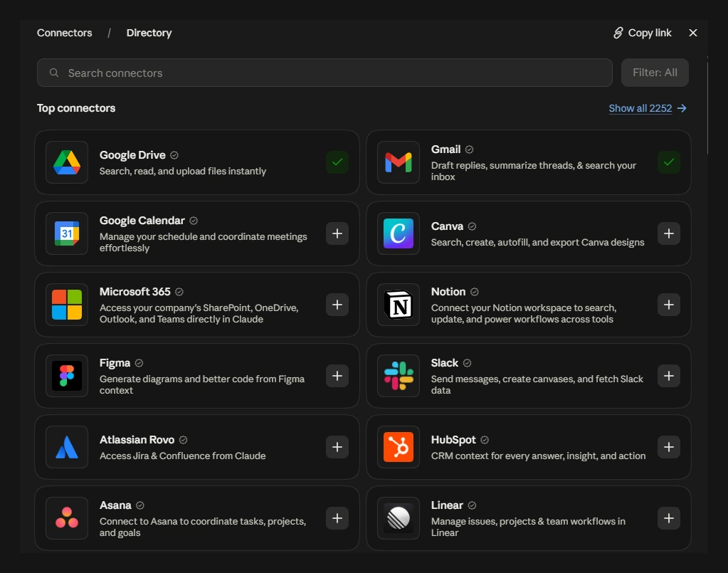Image resolution: width=728 pixels, height=573 pixels.
Task: Toggle the Gmail connected checkmark
Action: [668, 162]
